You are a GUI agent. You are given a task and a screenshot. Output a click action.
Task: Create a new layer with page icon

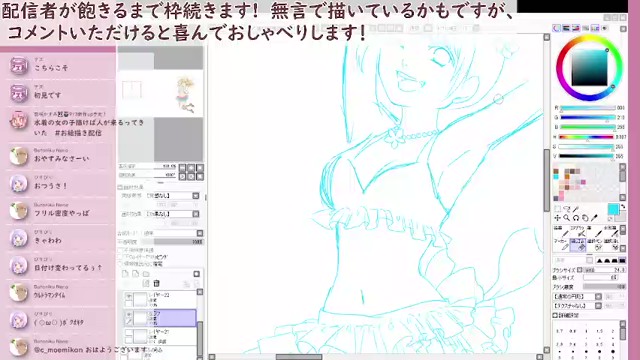tap(125, 274)
